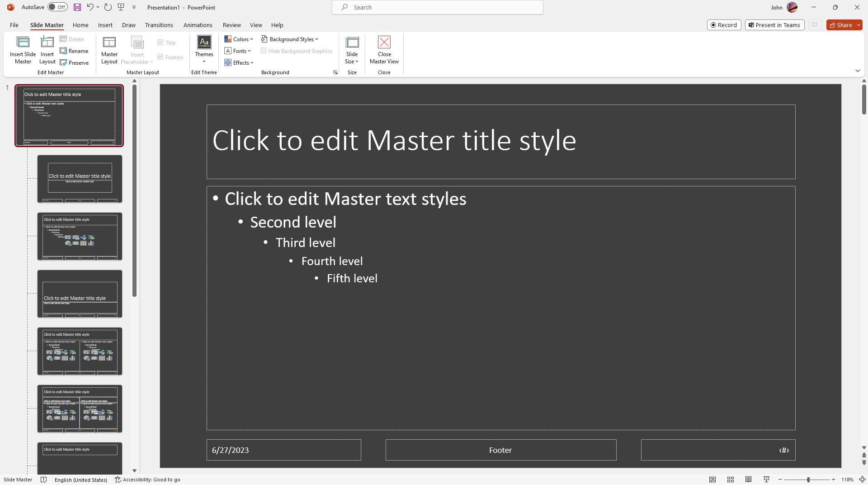Switch to Reading View

coord(749,480)
